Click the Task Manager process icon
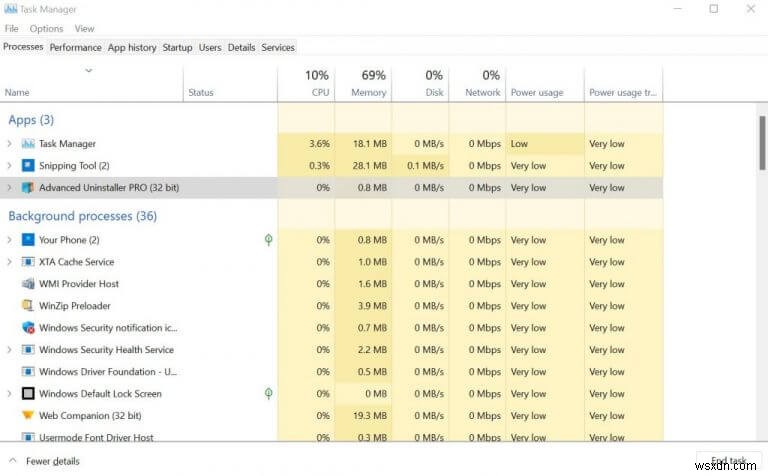 click(28, 143)
